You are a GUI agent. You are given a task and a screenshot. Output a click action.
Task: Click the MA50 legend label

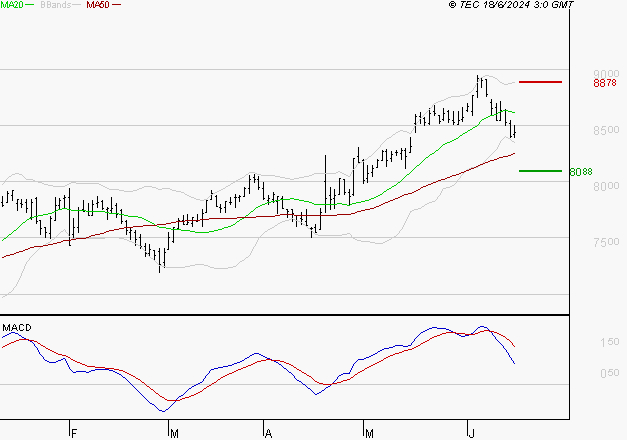98,5
